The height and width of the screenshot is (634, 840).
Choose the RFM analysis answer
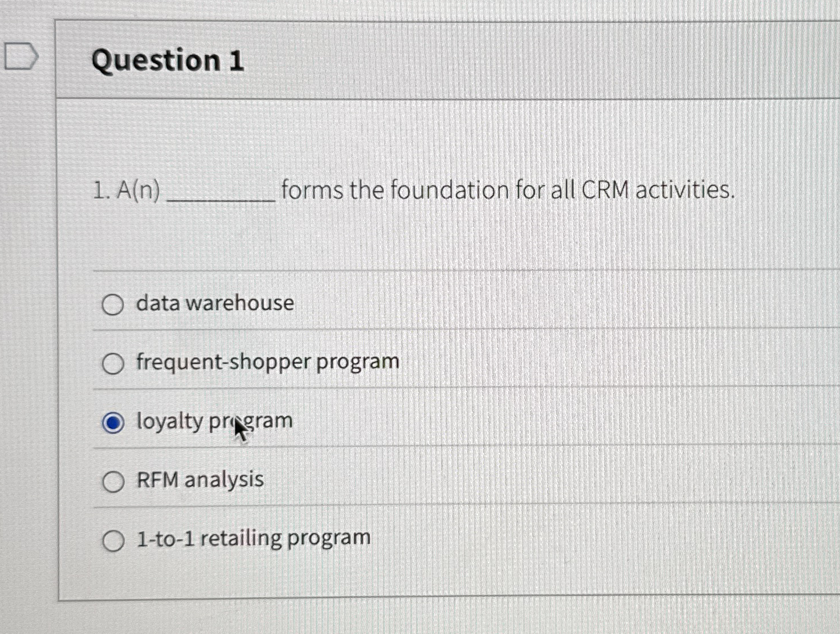[113, 482]
